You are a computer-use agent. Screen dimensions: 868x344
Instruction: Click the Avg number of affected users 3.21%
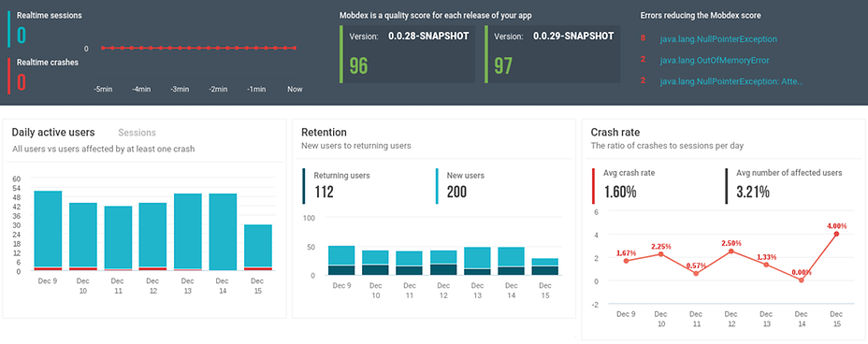tap(753, 192)
